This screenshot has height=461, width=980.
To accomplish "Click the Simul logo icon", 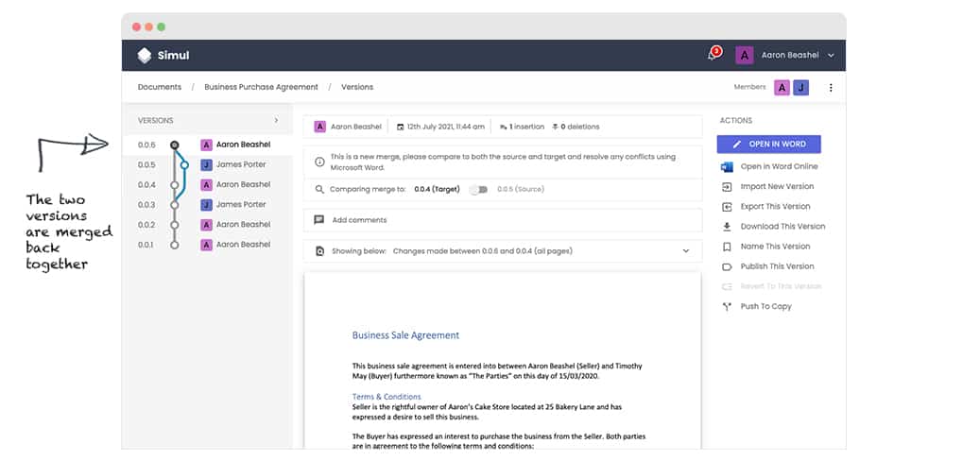I will pyautogui.click(x=145, y=56).
